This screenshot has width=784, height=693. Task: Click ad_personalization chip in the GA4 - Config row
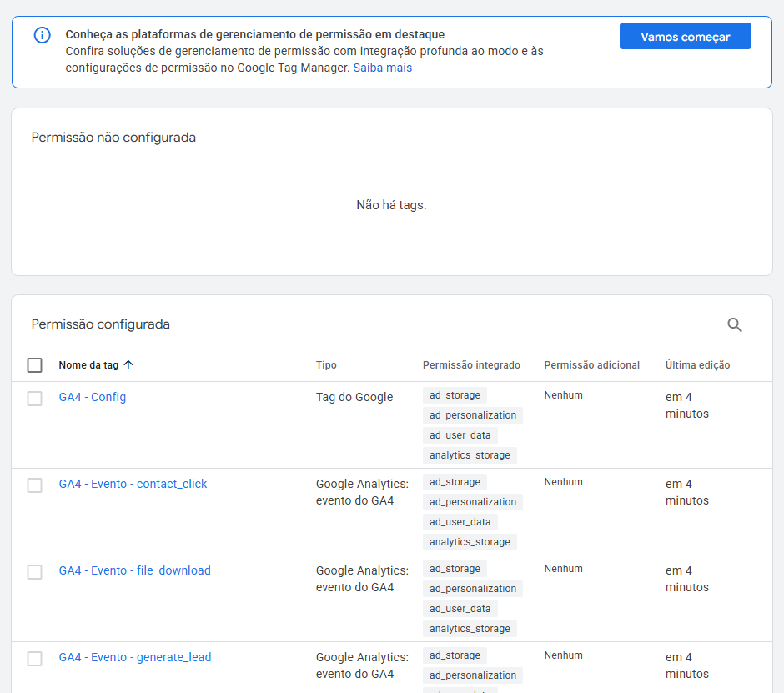coord(473,415)
